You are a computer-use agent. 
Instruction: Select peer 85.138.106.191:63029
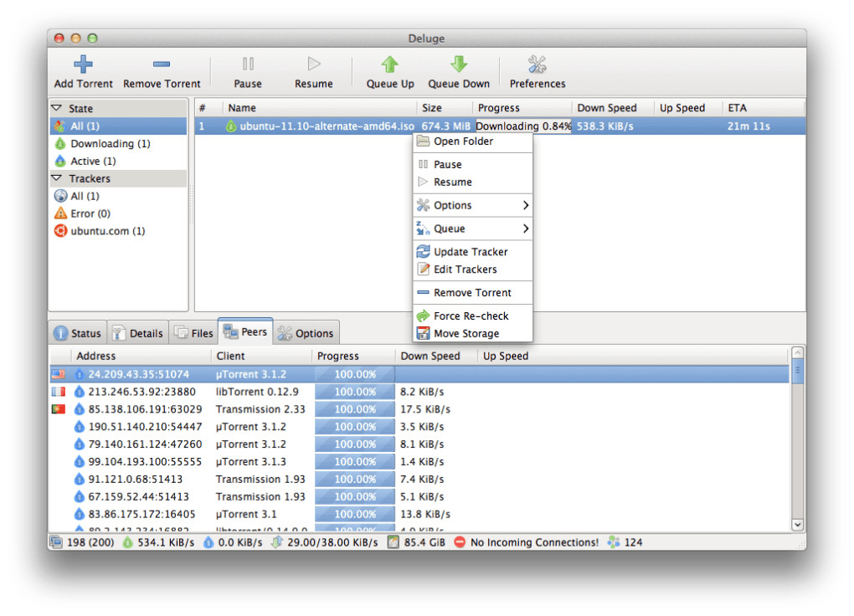(x=419, y=409)
